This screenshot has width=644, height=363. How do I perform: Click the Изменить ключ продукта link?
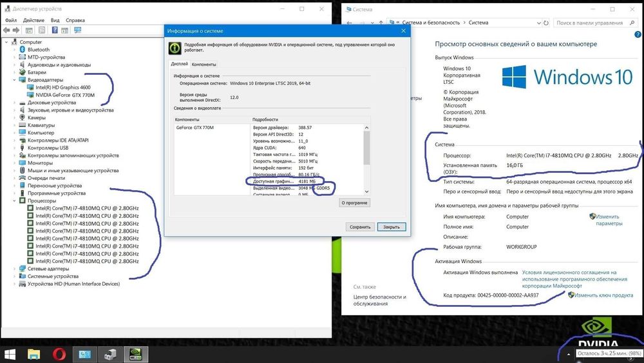coord(604,295)
